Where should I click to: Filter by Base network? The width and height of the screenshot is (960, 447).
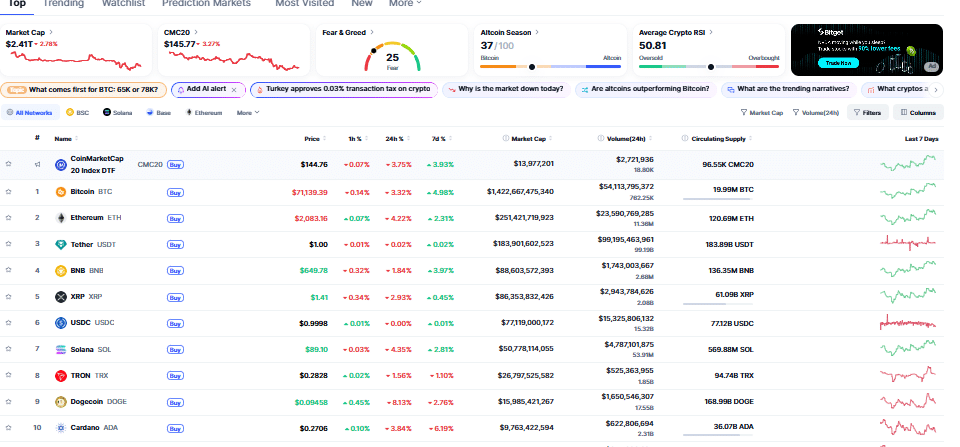point(159,113)
